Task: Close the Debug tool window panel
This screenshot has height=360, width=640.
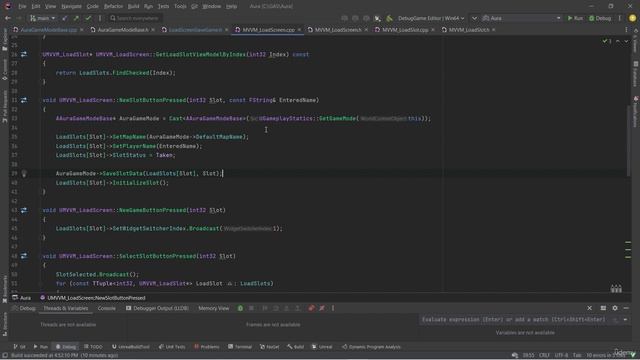Action: tap(589, 308)
